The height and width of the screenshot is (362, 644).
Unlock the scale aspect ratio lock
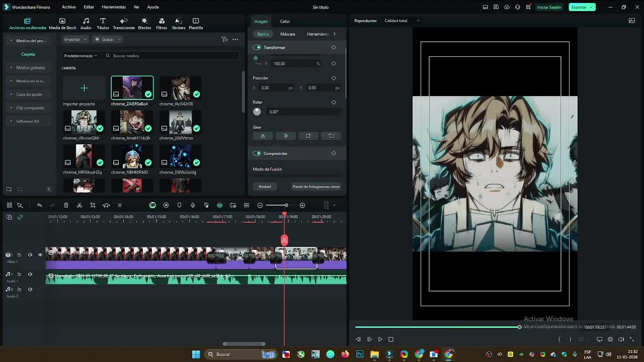coord(256,58)
